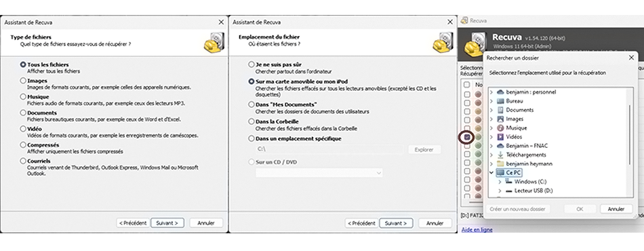Click the Windows (C:) drive icon

point(509,182)
